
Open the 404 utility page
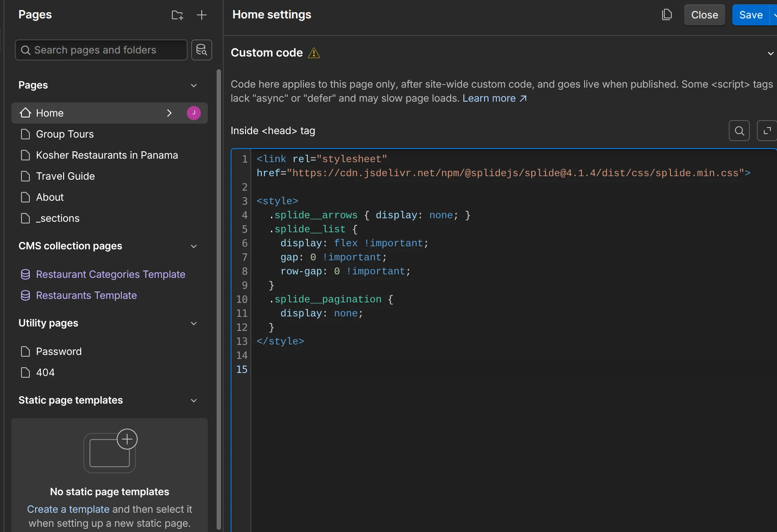46,372
